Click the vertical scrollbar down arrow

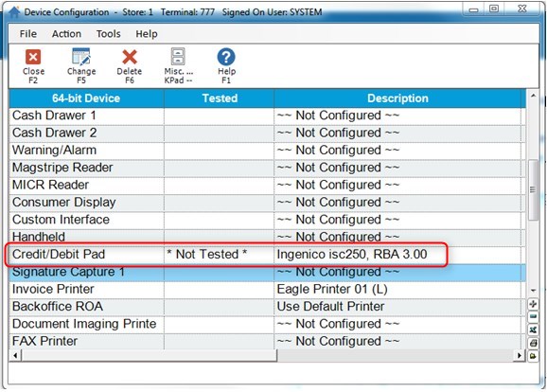click(533, 291)
